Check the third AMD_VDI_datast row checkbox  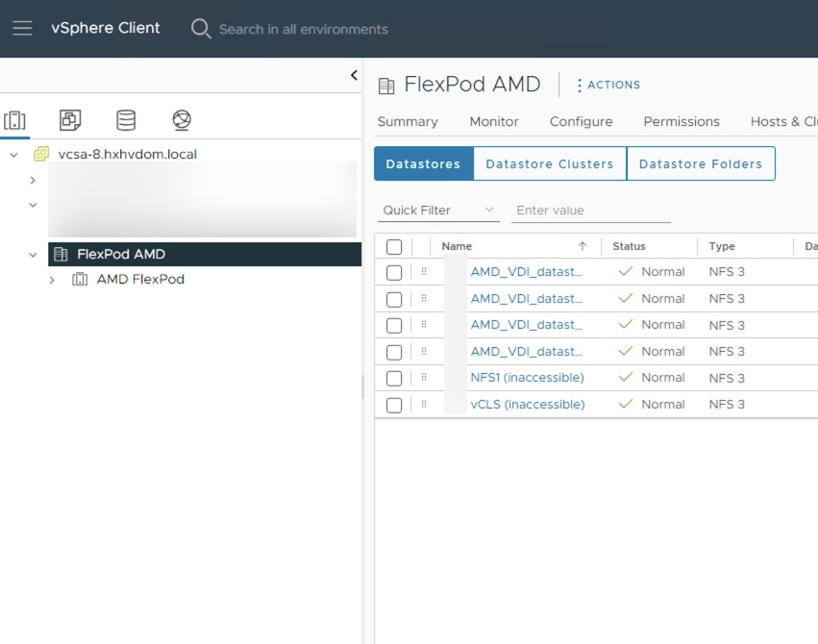[394, 326]
